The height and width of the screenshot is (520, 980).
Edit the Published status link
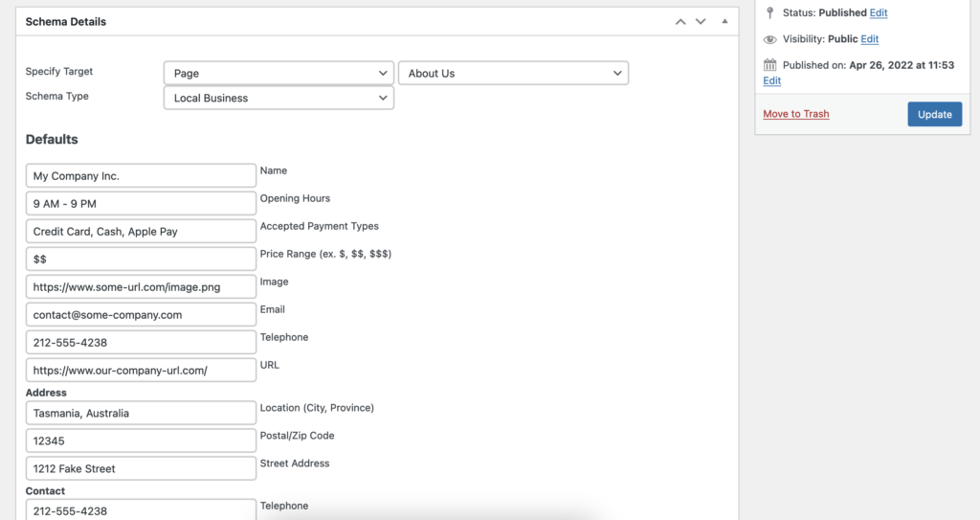tap(879, 12)
